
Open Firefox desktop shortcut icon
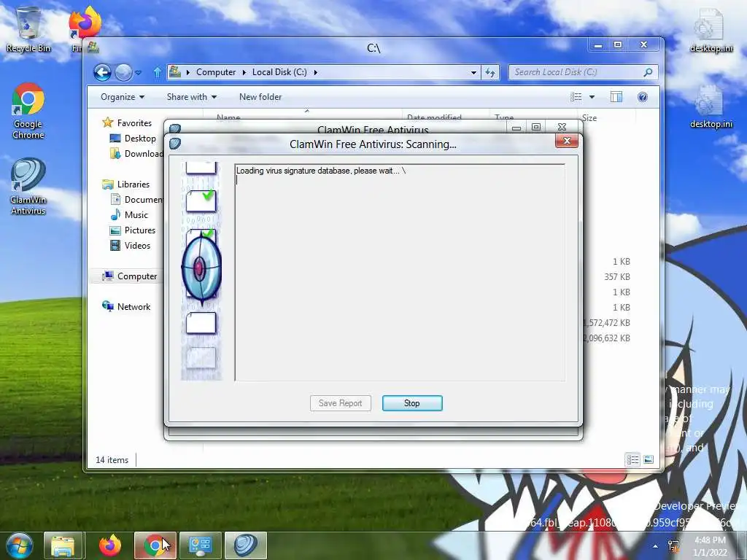click(x=85, y=24)
